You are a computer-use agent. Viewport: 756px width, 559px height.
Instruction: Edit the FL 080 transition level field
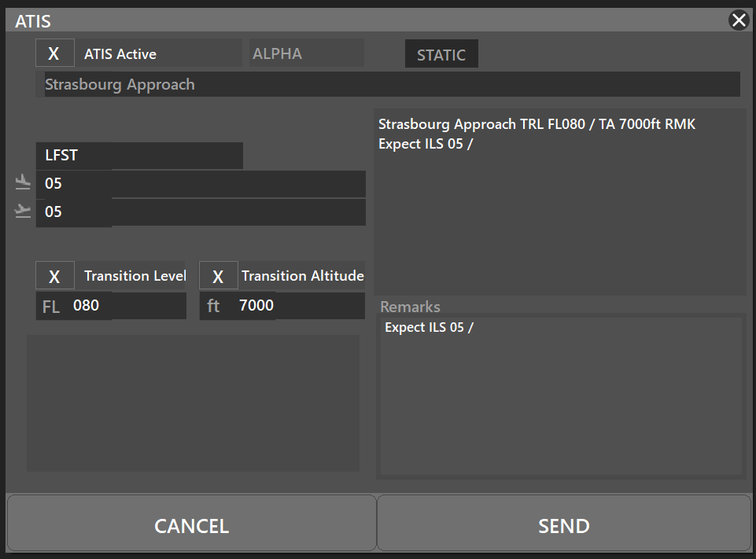pos(111,306)
